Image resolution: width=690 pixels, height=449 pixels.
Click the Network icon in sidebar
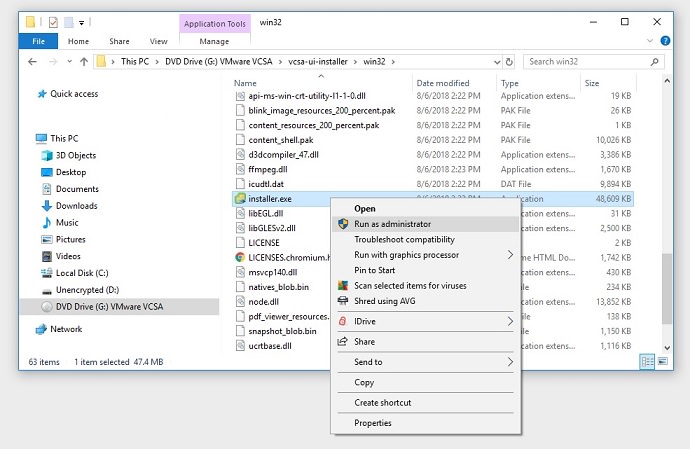41,329
